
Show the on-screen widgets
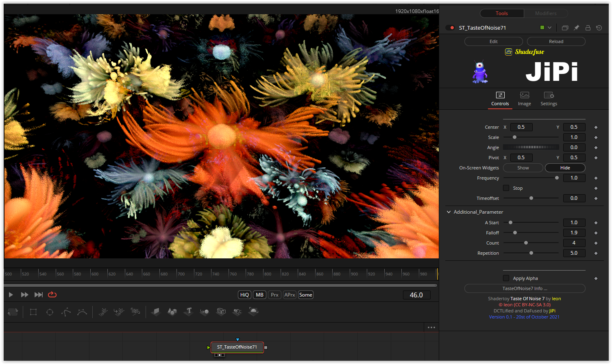coord(523,168)
